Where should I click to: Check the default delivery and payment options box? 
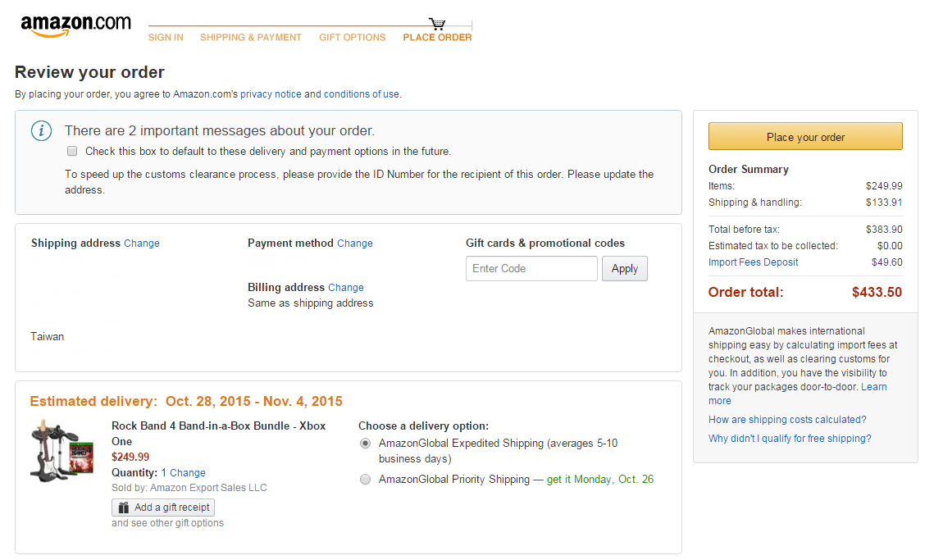[72, 151]
